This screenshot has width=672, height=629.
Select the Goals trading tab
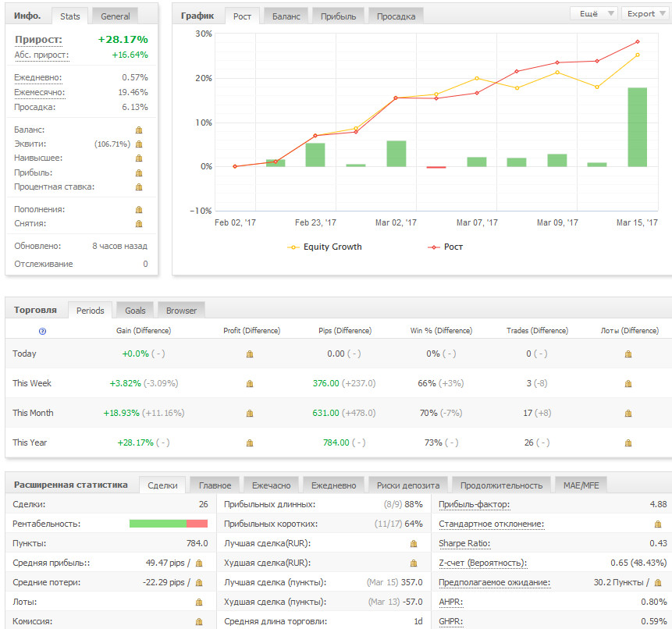point(135,311)
